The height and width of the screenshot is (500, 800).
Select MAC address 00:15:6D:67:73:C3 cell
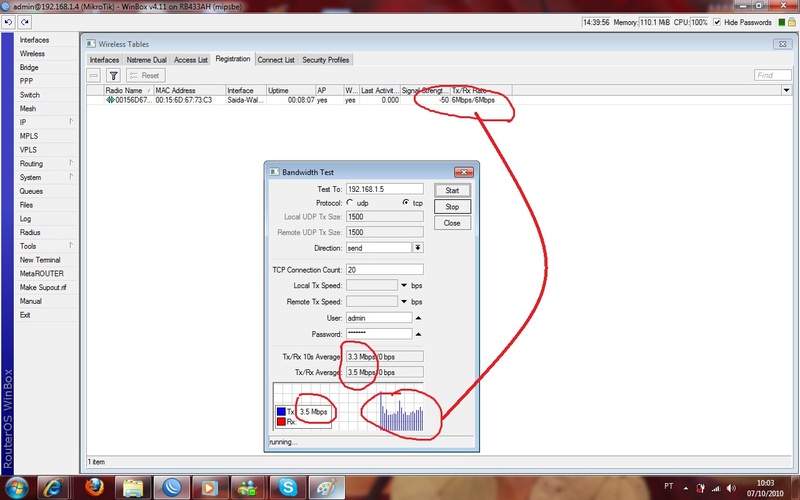click(x=184, y=100)
